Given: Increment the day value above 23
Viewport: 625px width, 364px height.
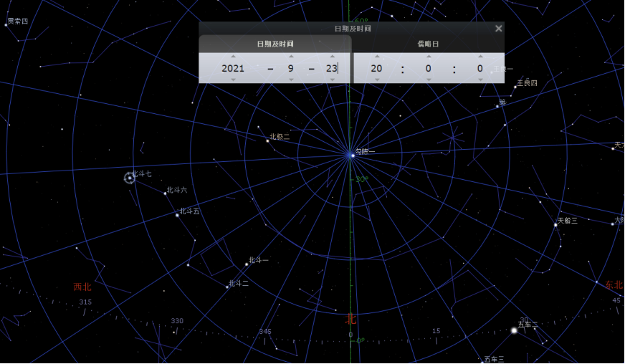Looking at the screenshot, I should (332, 56).
